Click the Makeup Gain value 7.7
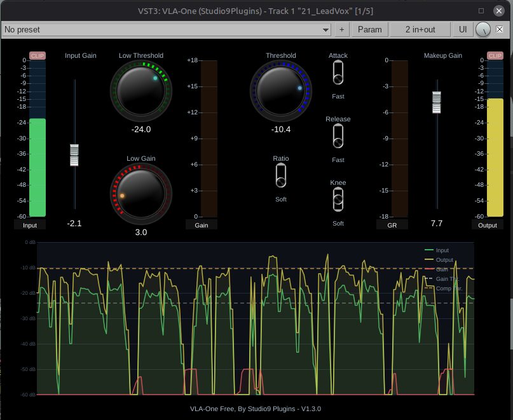Screen dimensions: 513x420 point(437,224)
